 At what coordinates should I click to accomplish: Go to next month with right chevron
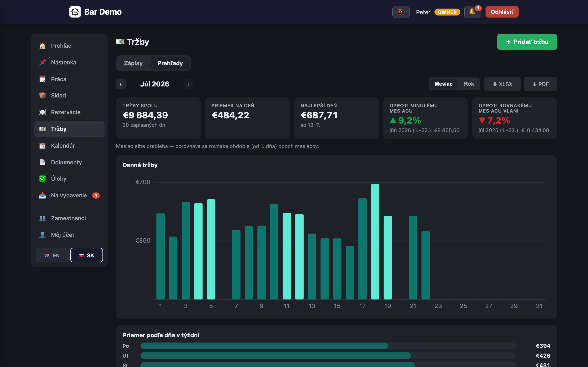[x=189, y=84]
